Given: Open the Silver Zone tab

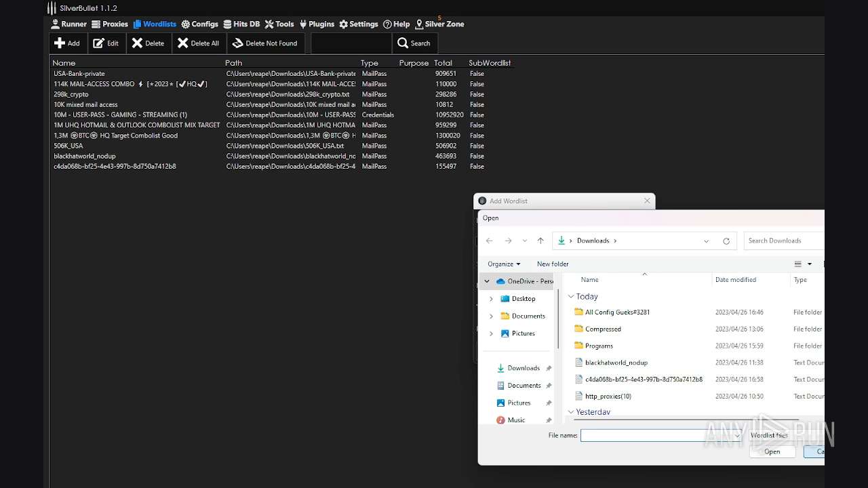Looking at the screenshot, I should coord(439,24).
